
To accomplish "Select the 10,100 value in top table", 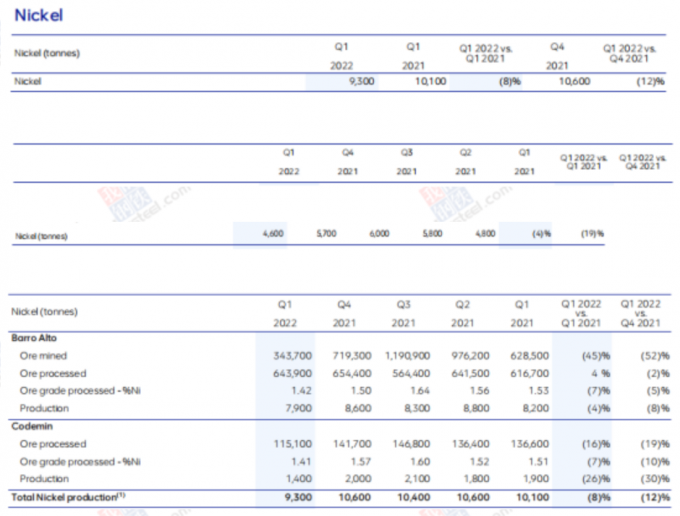I will coord(430,82).
